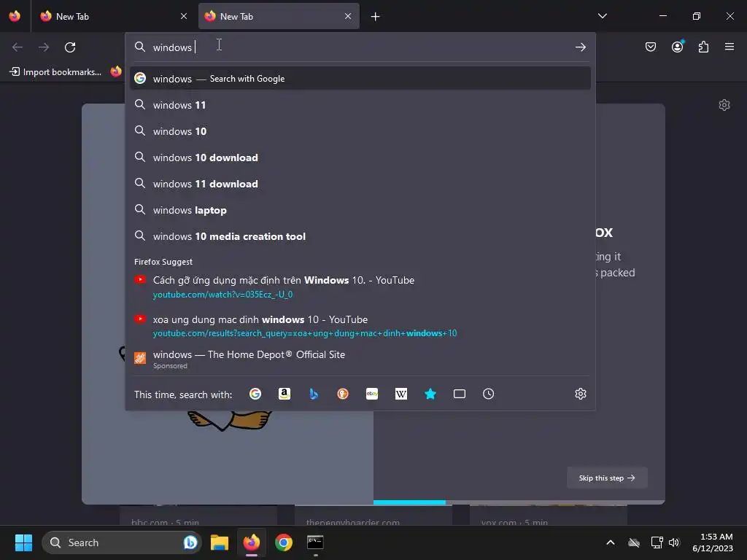The height and width of the screenshot is (560, 747).
Task: Open the Extensions puzzle icon
Action: [x=704, y=47]
